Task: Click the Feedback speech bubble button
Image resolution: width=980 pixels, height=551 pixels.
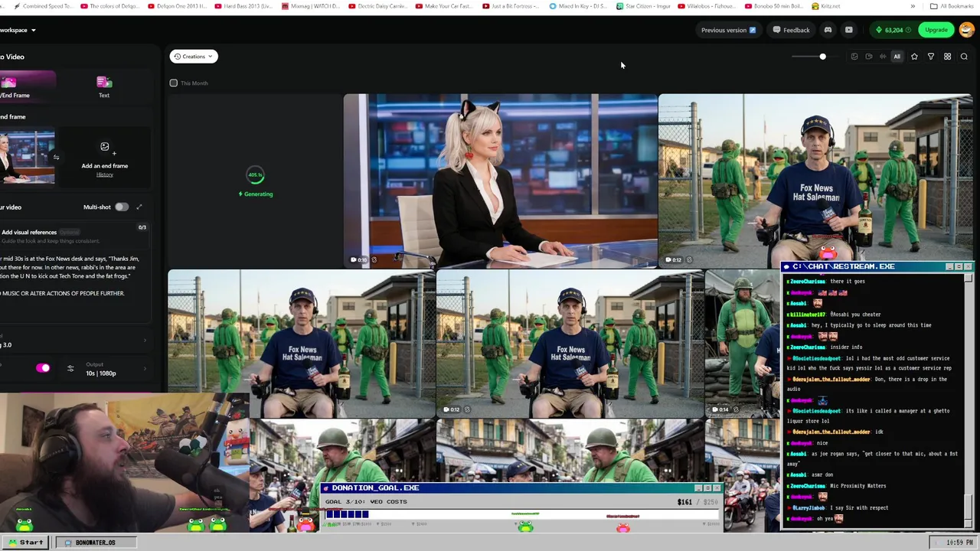Action: pyautogui.click(x=791, y=30)
